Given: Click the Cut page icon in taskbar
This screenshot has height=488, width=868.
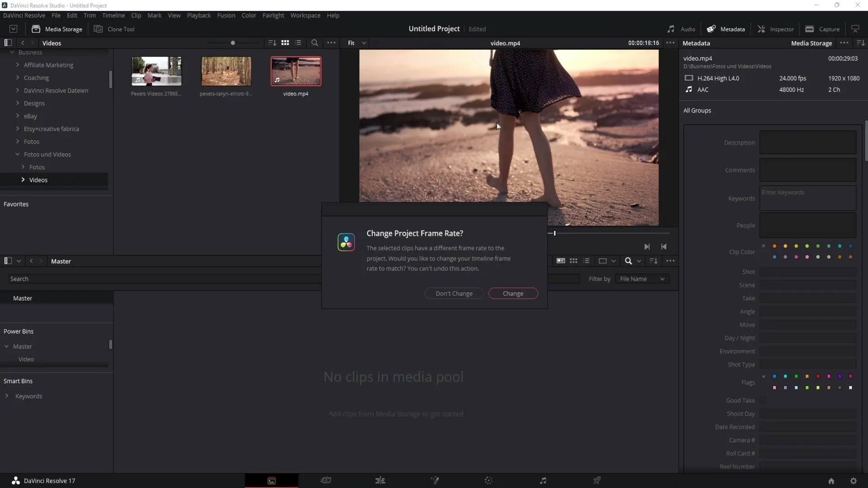Looking at the screenshot, I should click(x=326, y=480).
